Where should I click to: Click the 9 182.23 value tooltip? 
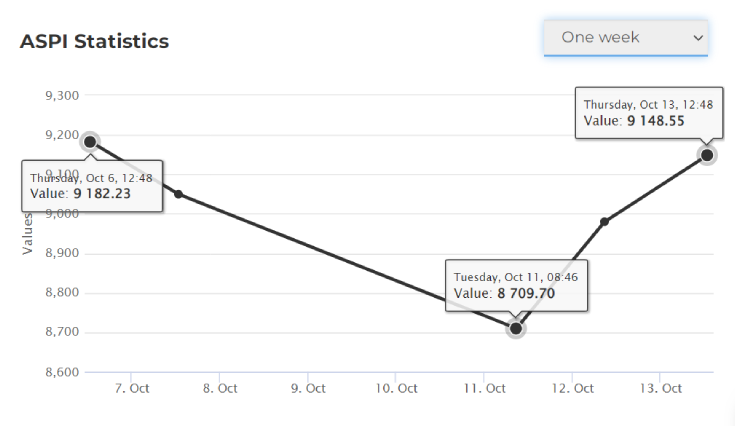pyautogui.click(x=92, y=186)
